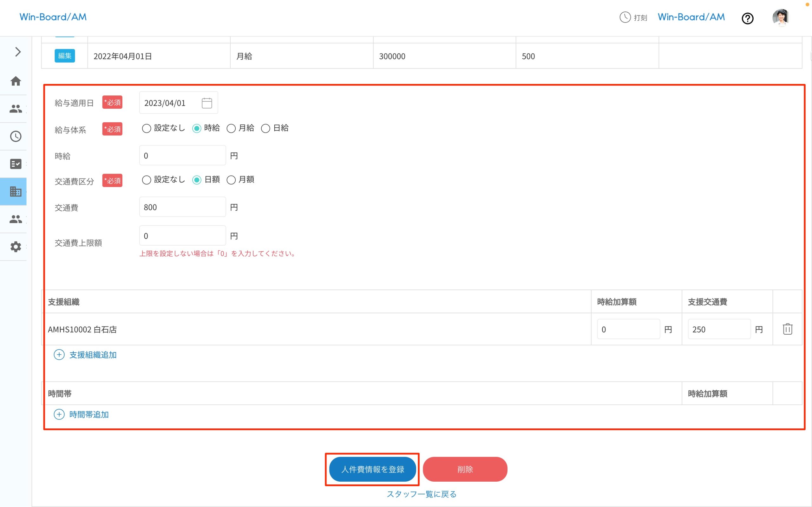The width and height of the screenshot is (812, 507).
Task: Open the calendar picker for 給与適用日
Action: pos(207,103)
